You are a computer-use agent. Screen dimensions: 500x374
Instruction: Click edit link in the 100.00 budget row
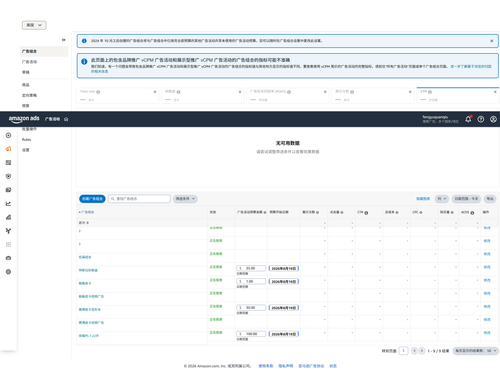pos(487,333)
